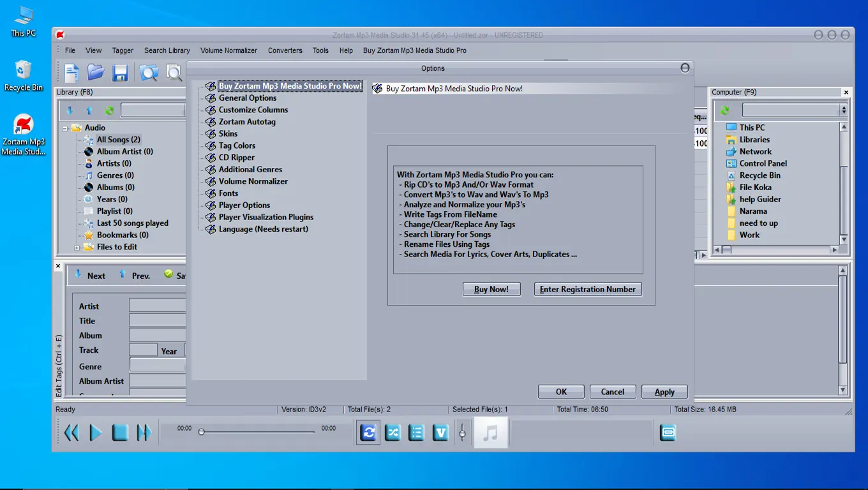
Task: Select CD Ripper in Options tree
Action: 237,158
